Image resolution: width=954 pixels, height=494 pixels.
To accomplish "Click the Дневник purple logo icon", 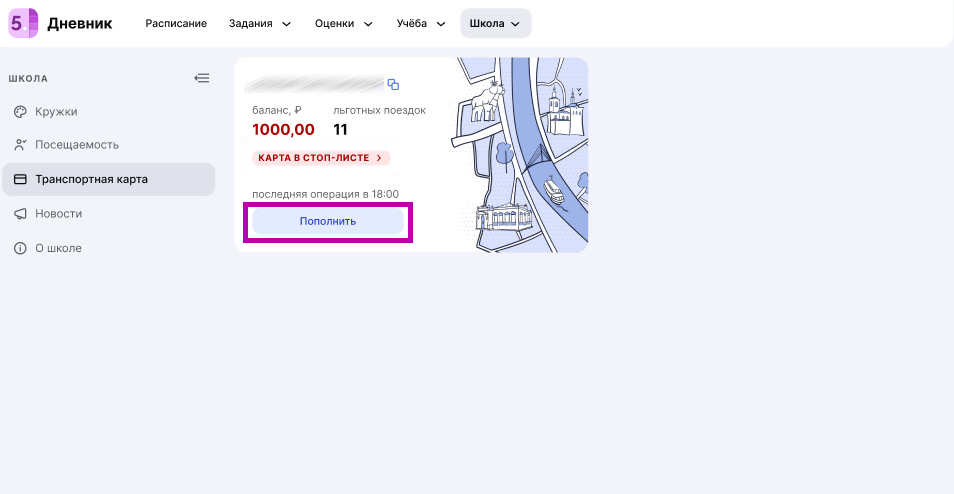I will point(23,23).
